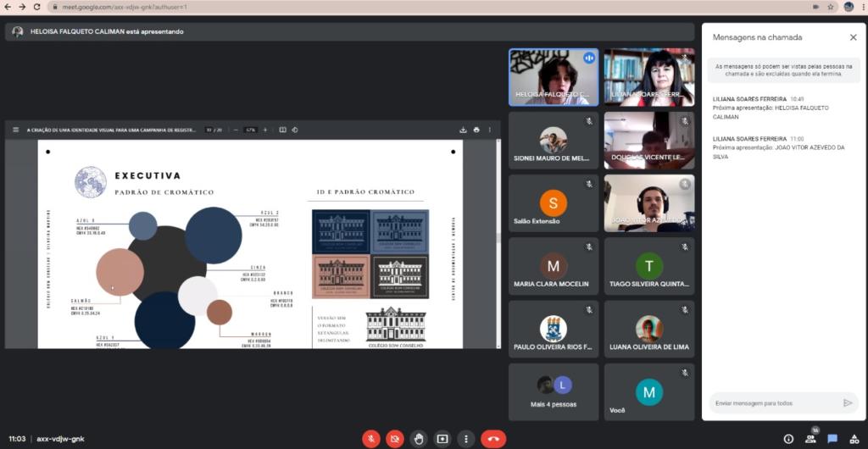Click the send message arrow icon
The image size is (868, 449).
click(x=847, y=403)
